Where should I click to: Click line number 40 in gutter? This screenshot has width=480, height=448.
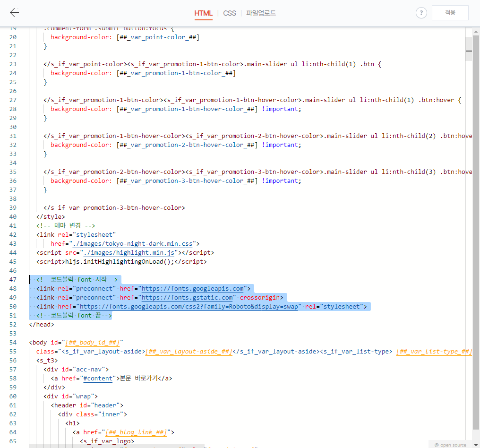(x=13, y=217)
